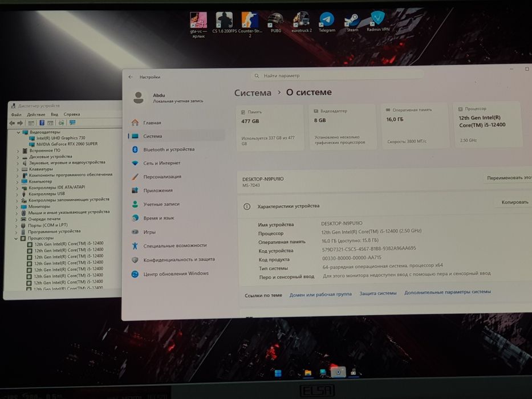
Task: Open Bluetooth и устройства settings
Action: point(169,149)
